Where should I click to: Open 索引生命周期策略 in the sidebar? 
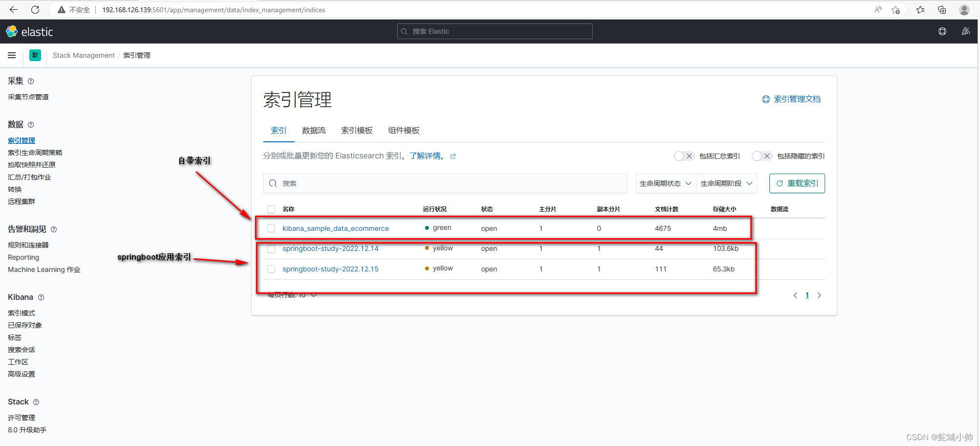click(x=35, y=153)
